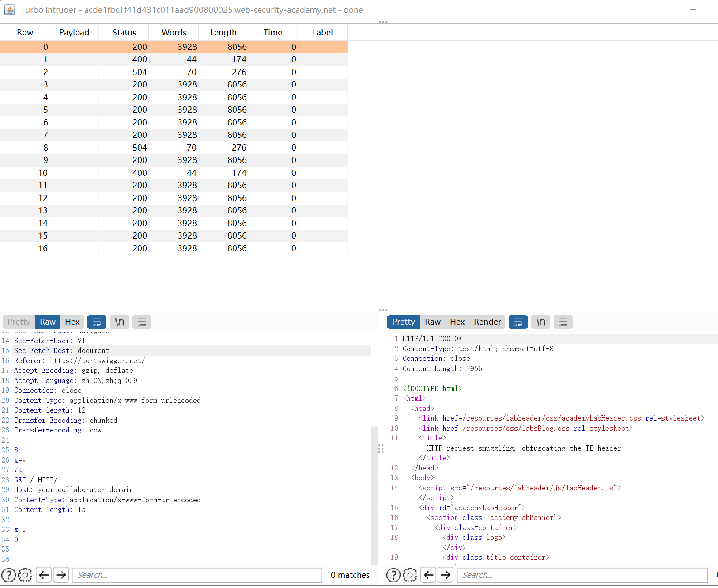Sort results by Words column header
The height and width of the screenshot is (588, 718).
[x=174, y=32]
